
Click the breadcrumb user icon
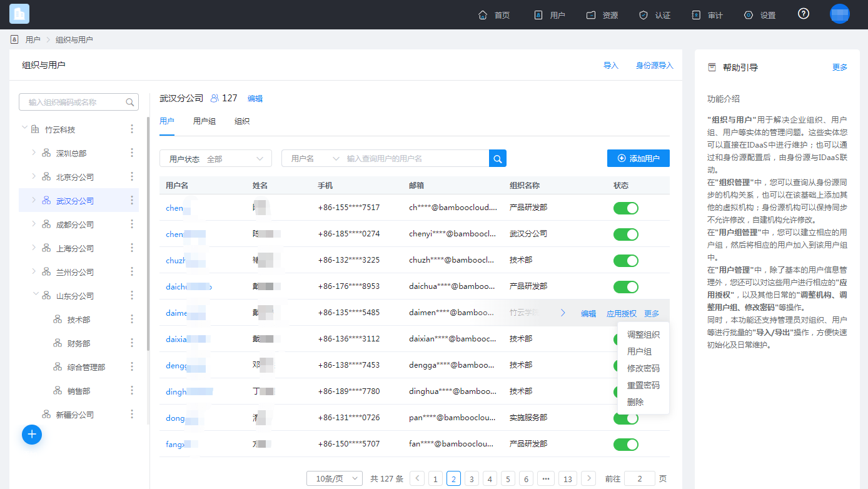click(14, 39)
